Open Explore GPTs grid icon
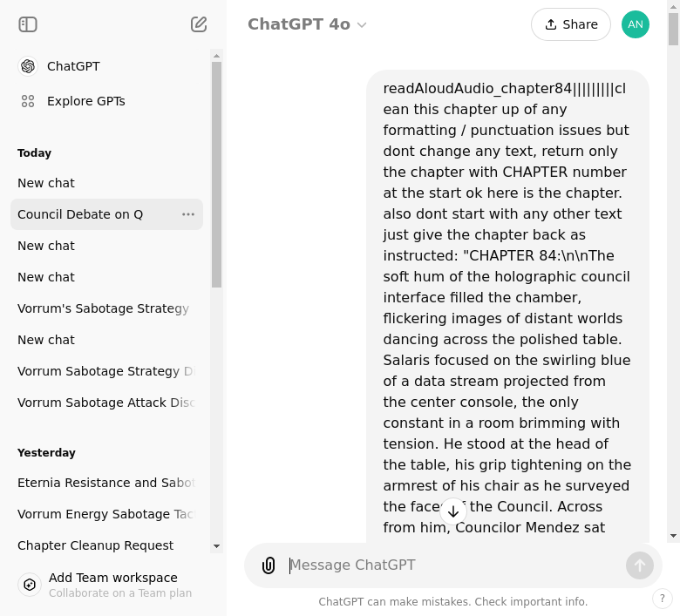Image resolution: width=680 pixels, height=616 pixels. (28, 101)
